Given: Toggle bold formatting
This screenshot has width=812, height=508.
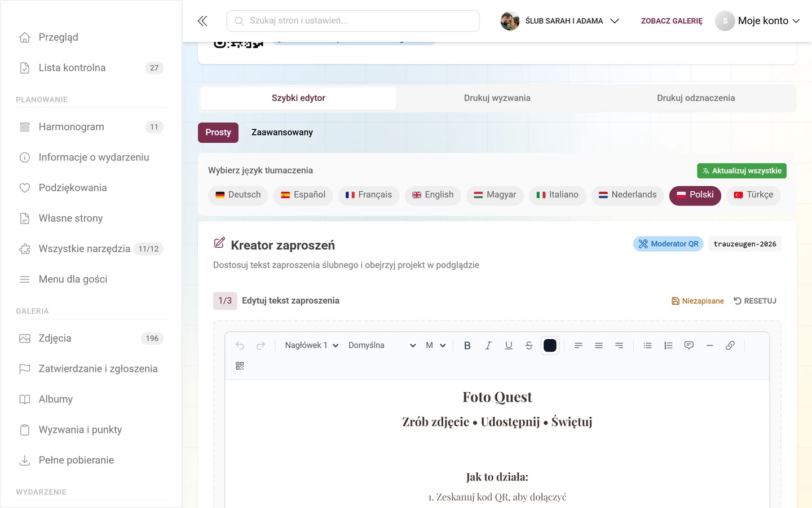Looking at the screenshot, I should pyautogui.click(x=467, y=345).
